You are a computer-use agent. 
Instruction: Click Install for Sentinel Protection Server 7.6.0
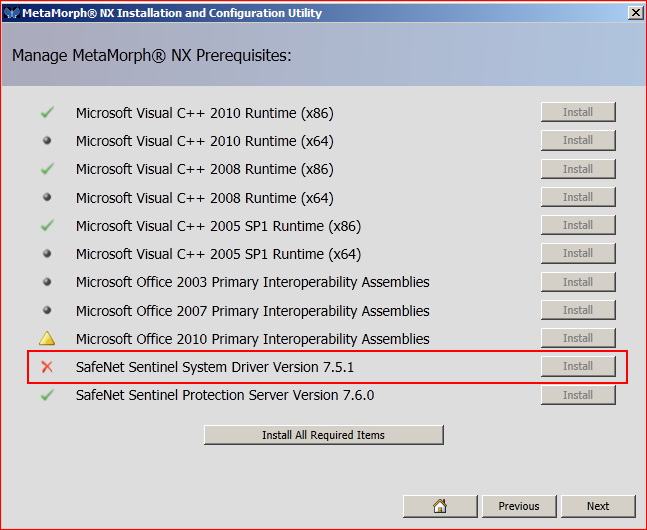pos(577,395)
